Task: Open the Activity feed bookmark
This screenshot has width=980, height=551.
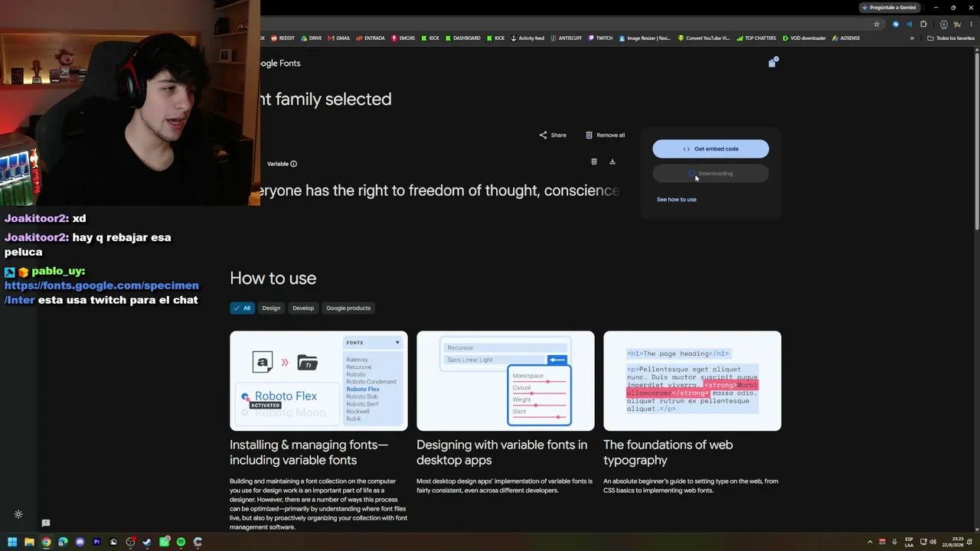Action: [527, 38]
